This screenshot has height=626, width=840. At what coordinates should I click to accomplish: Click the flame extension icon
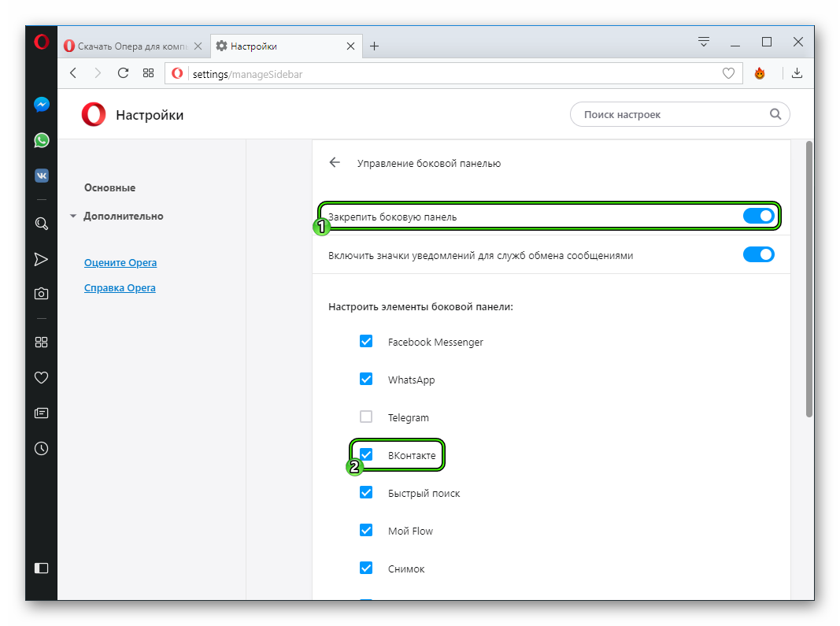pos(760,73)
